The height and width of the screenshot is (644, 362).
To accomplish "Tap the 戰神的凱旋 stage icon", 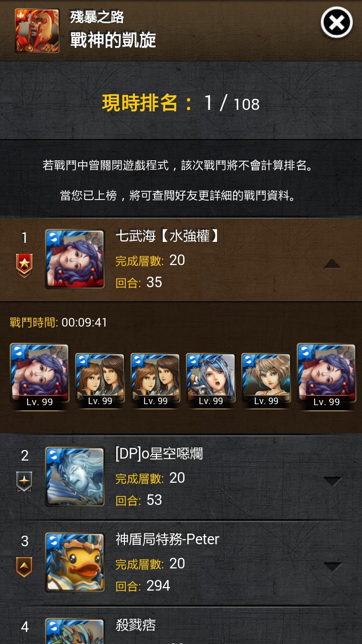I will point(37,31).
